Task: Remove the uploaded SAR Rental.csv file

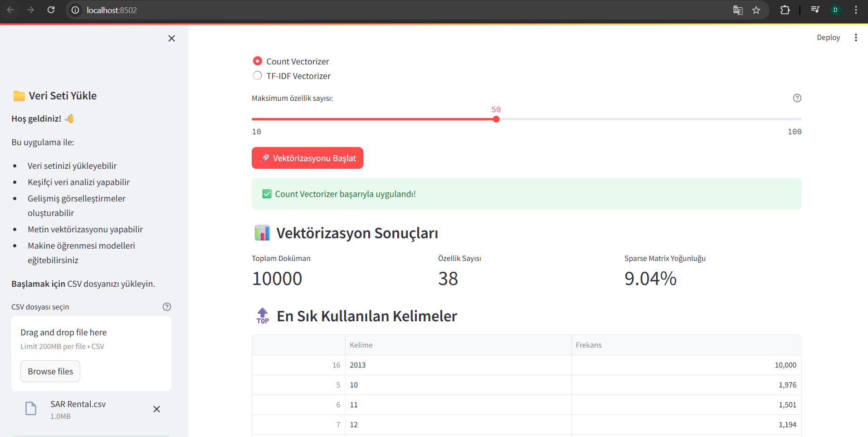Action: click(x=156, y=409)
